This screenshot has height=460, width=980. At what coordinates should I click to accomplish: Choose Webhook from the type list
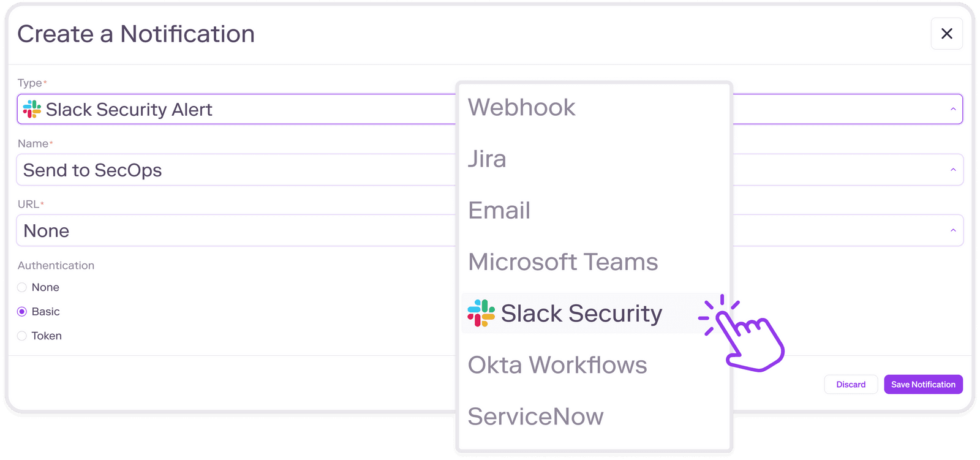click(x=522, y=108)
